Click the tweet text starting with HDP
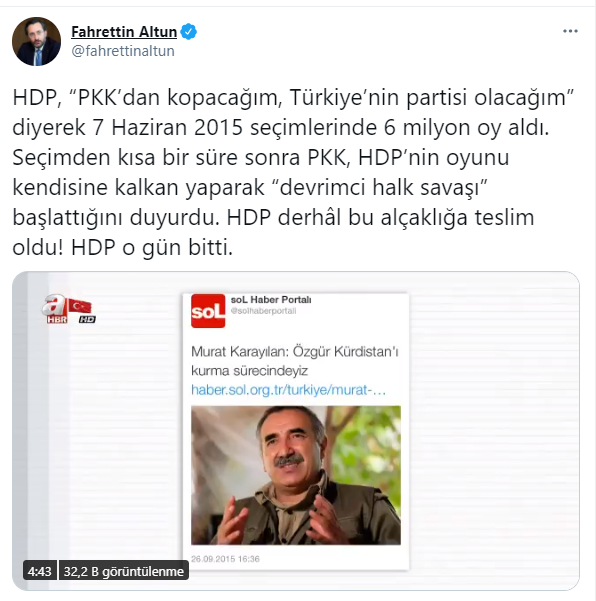596x601 pixels. [x=293, y=172]
